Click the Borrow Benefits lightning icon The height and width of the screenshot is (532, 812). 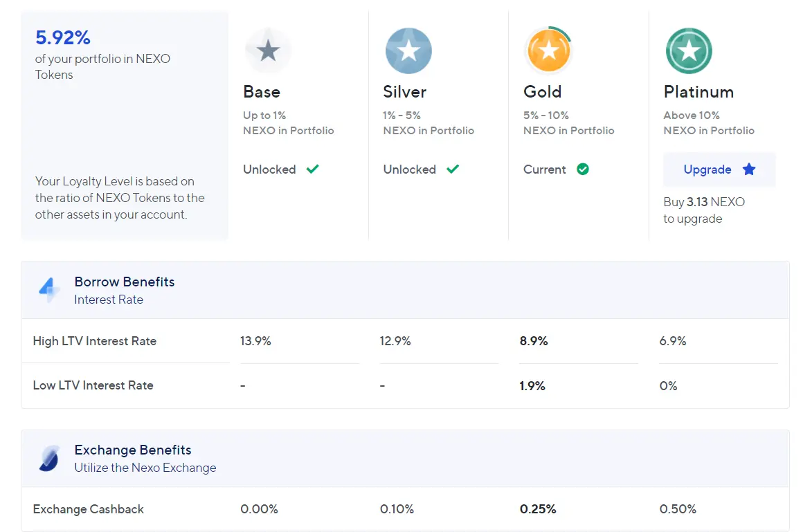click(x=48, y=290)
